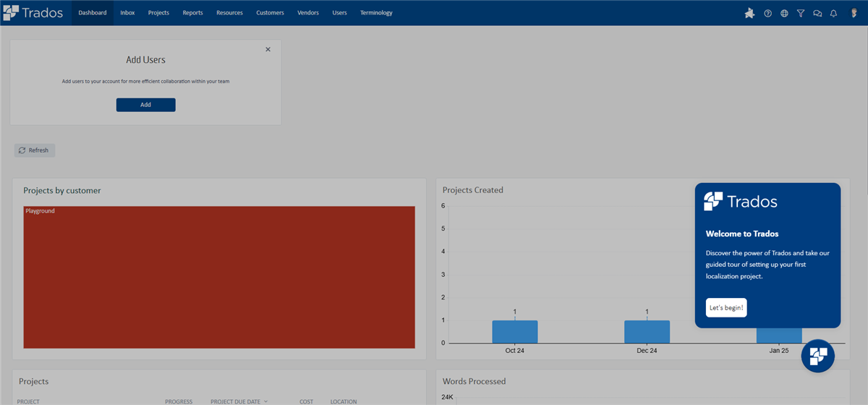This screenshot has height=405, width=868.
Task: Click the Welcome to Trados heading
Action: 742,234
